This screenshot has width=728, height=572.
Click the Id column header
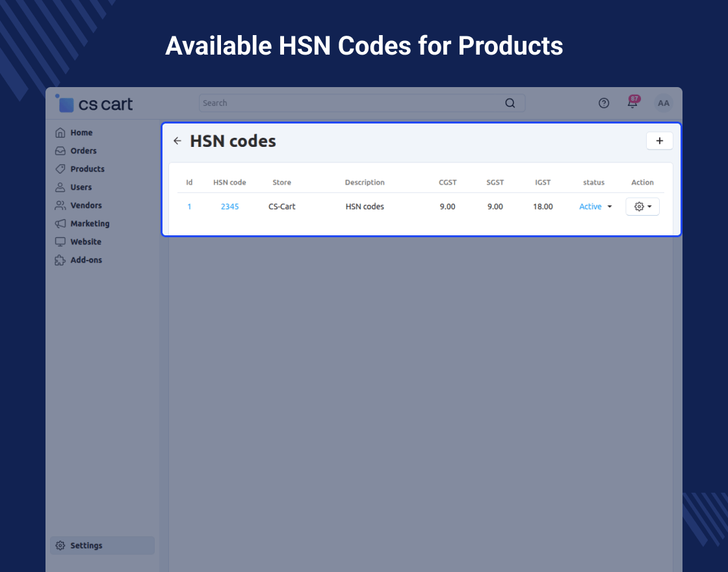point(189,183)
